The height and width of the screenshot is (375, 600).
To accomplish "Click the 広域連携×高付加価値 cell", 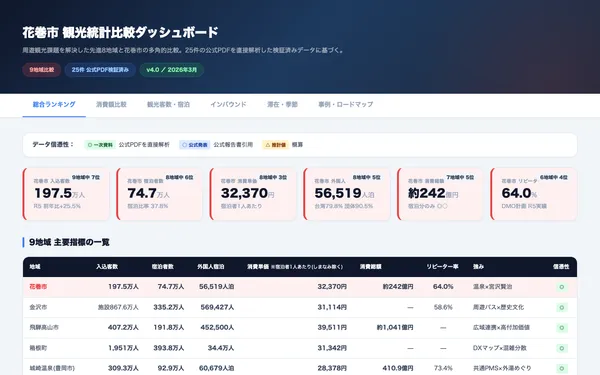I will tap(501, 328).
